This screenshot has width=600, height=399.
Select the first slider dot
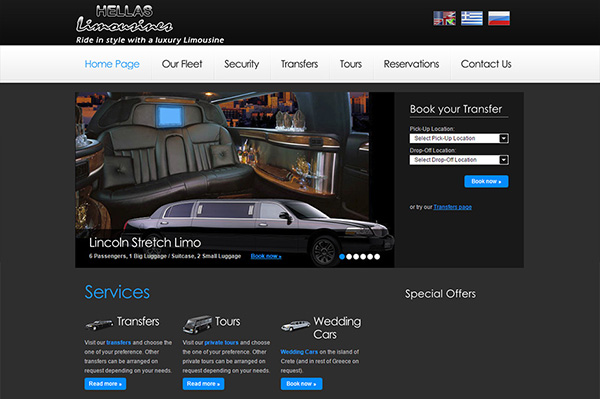click(x=342, y=257)
